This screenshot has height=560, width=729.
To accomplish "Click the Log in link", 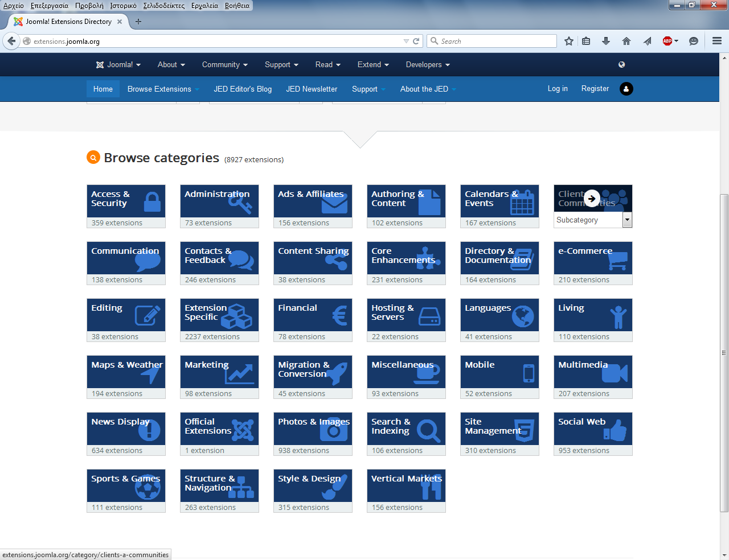I will [558, 88].
